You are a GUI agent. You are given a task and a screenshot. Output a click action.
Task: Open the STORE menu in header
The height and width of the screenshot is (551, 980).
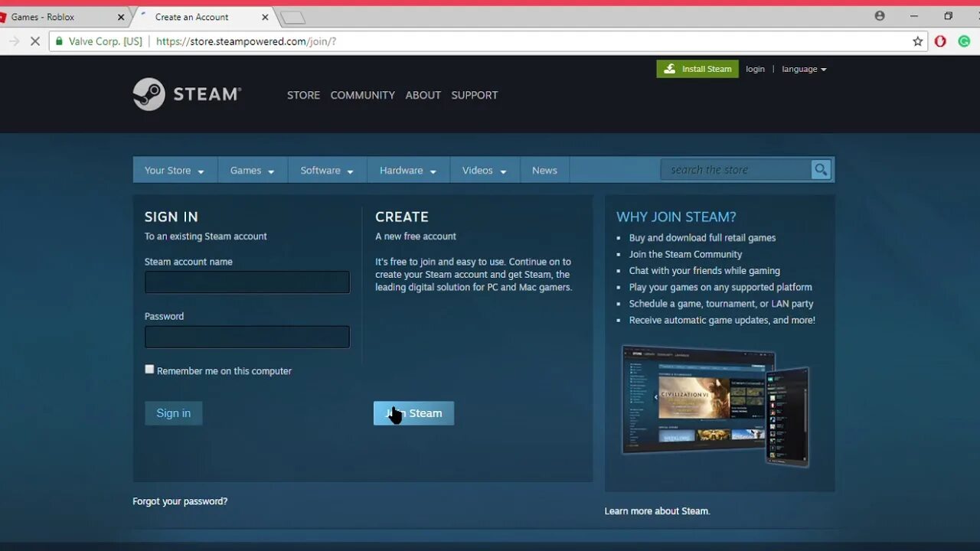303,95
